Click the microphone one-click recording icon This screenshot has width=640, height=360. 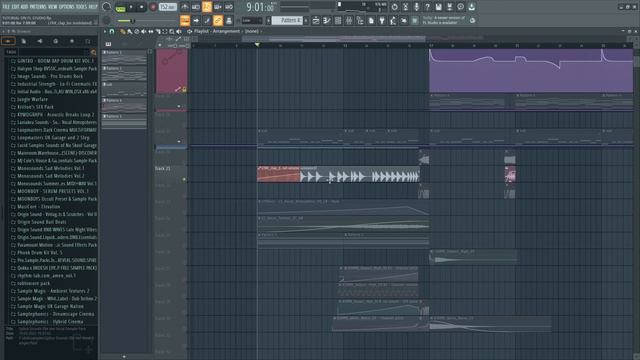[416, 7]
